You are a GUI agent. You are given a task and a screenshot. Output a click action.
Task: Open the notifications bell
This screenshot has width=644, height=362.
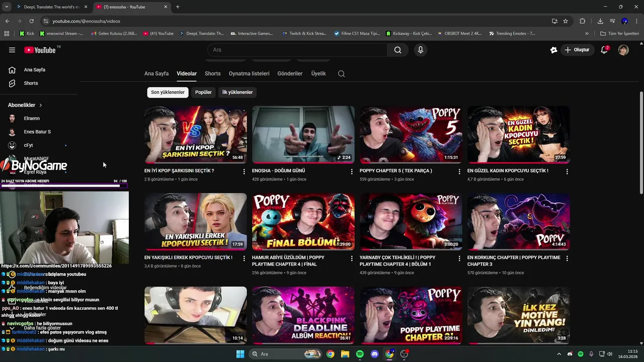pos(604,50)
